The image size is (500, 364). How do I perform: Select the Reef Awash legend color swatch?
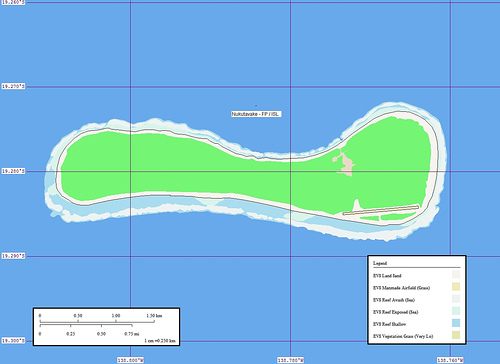click(x=456, y=299)
